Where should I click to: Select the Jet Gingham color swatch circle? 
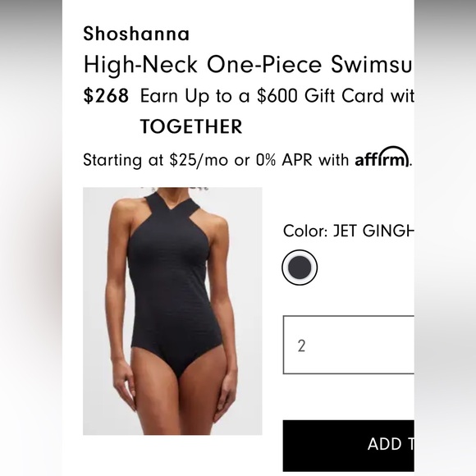[300, 268]
